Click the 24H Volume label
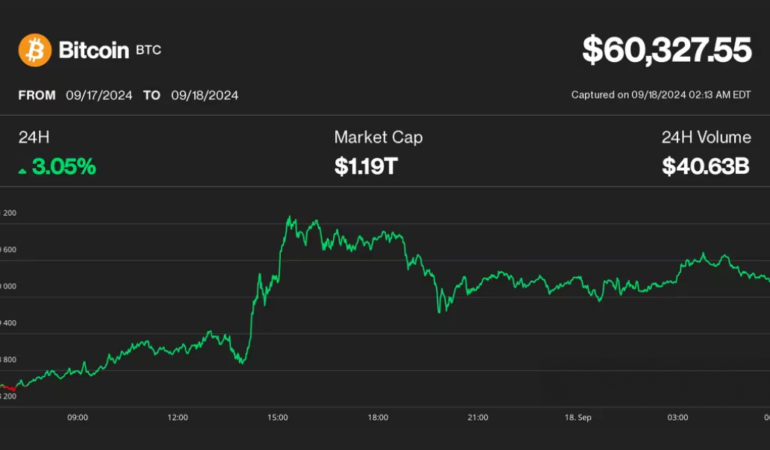Image resolution: width=770 pixels, height=450 pixels. 705,137
